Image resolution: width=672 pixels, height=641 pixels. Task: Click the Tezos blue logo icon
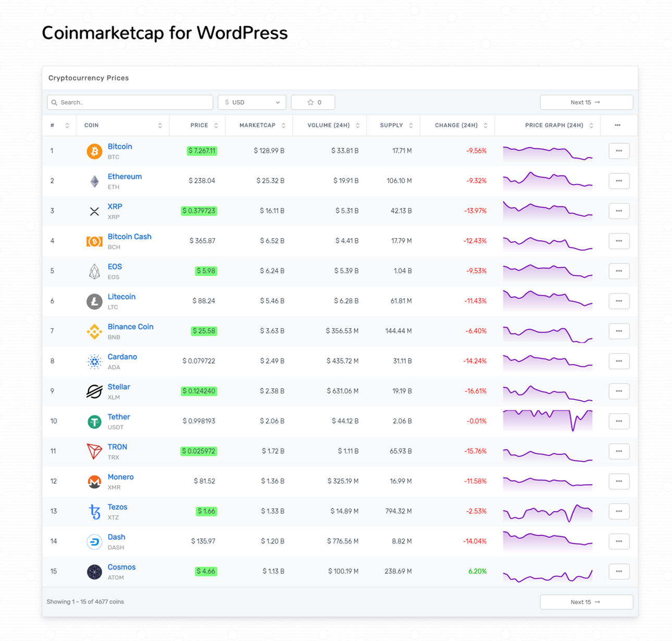pos(94,512)
